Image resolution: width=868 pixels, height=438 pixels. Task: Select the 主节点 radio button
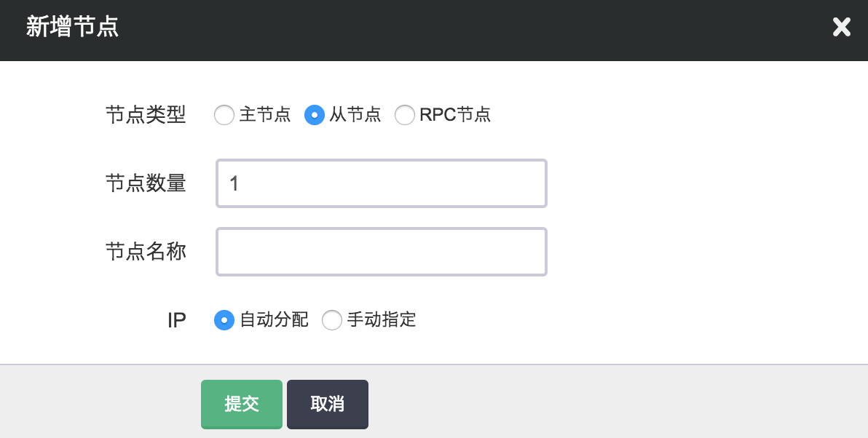click(224, 115)
